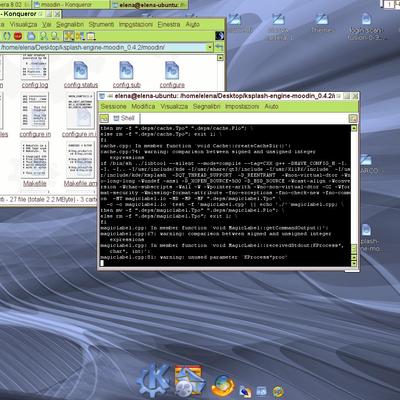Open Visualizza menu in Konsole window
The width and height of the screenshot is (400, 400).
coord(174,107)
